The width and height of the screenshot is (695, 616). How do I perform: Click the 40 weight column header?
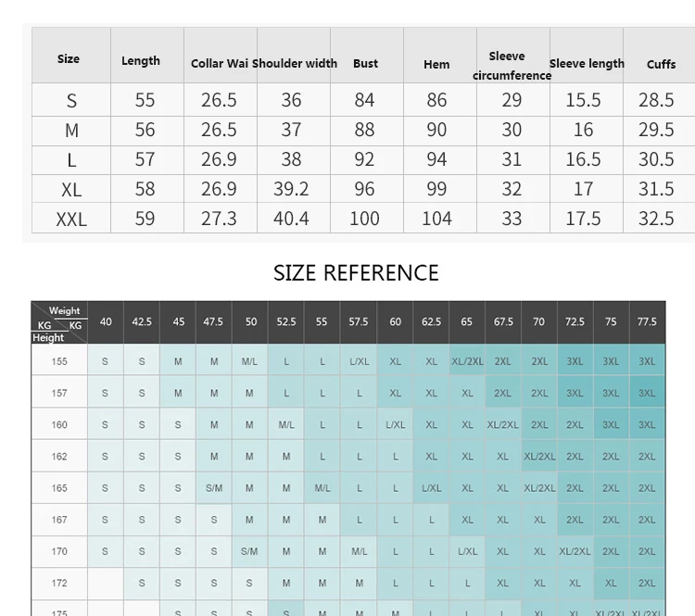click(106, 321)
